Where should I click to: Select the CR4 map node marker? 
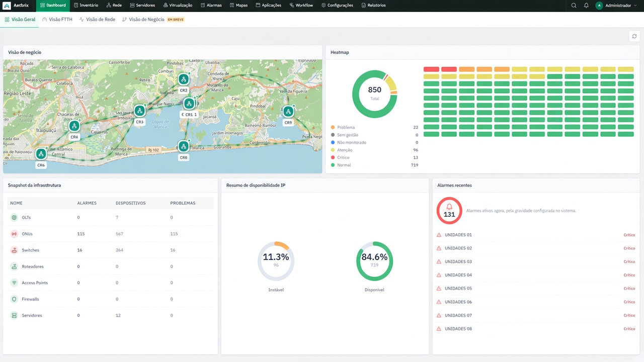74,126
